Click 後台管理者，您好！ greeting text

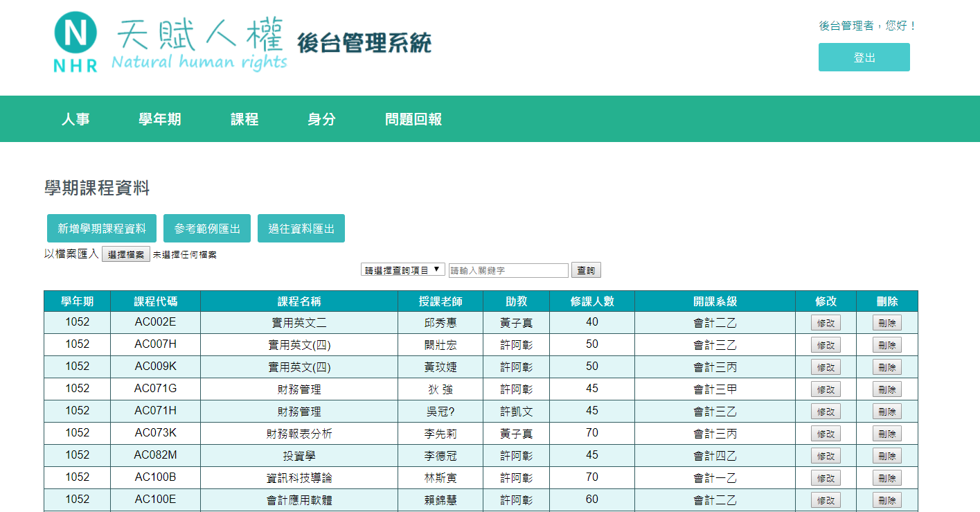pos(868,26)
